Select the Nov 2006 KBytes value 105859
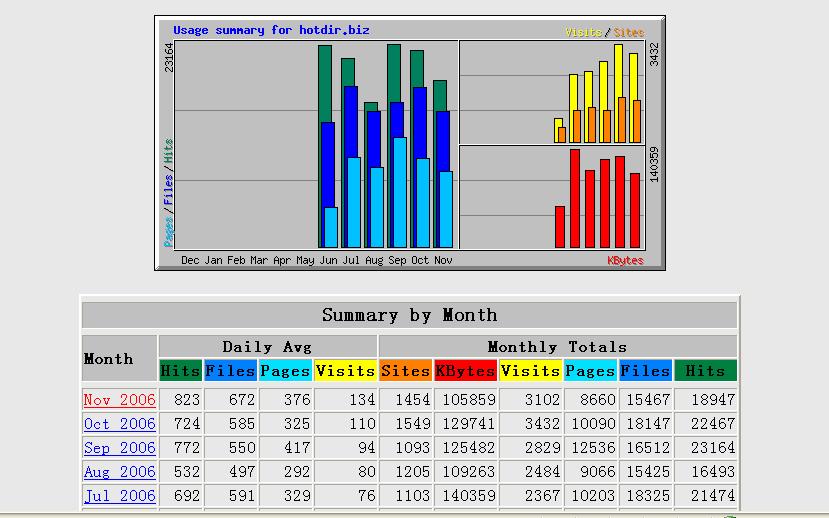Viewport: 829px width, 518px height. pyautogui.click(x=469, y=400)
